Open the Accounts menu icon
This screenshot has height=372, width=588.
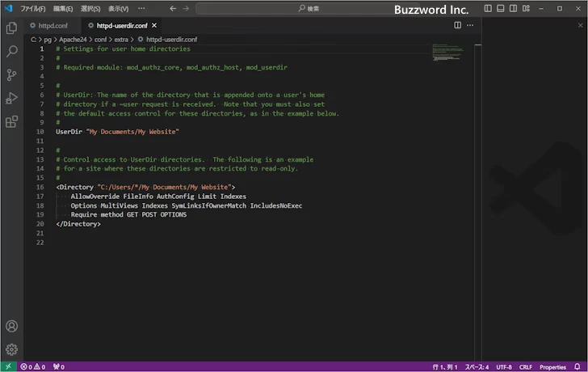click(11, 327)
